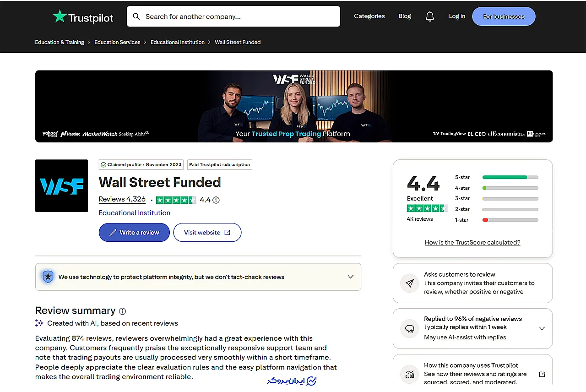Viewport: 586px width, 392px height.
Task: Focus the Search for another company field
Action: pyautogui.click(x=233, y=16)
